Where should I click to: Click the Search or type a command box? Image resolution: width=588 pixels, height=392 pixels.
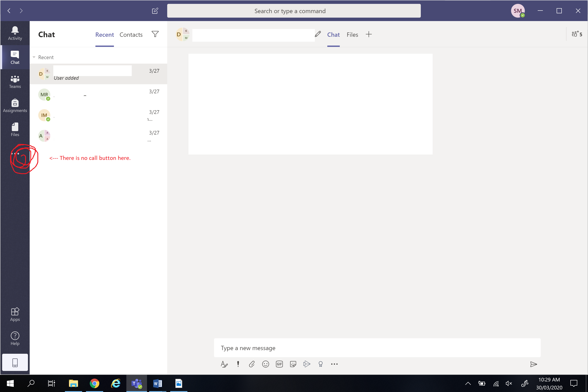pyautogui.click(x=294, y=11)
